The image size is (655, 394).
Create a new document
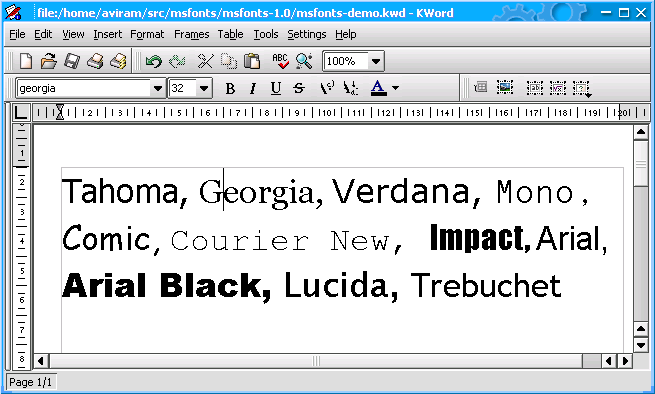(26, 61)
